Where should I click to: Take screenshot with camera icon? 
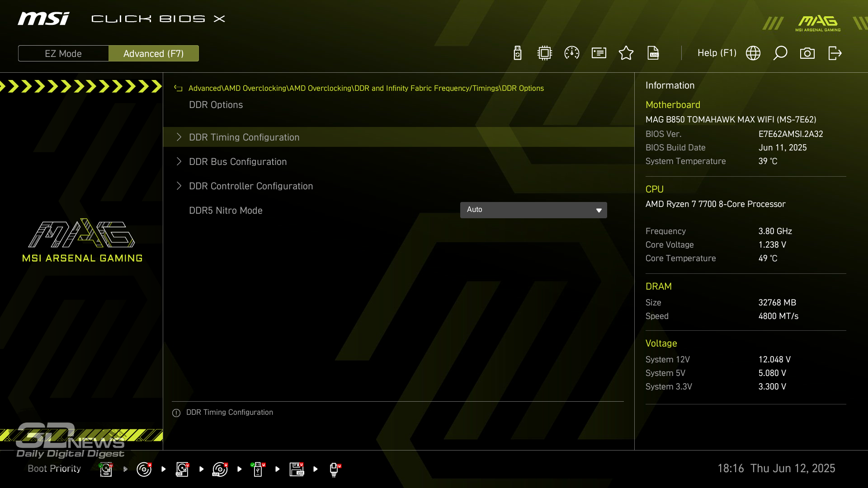point(807,53)
